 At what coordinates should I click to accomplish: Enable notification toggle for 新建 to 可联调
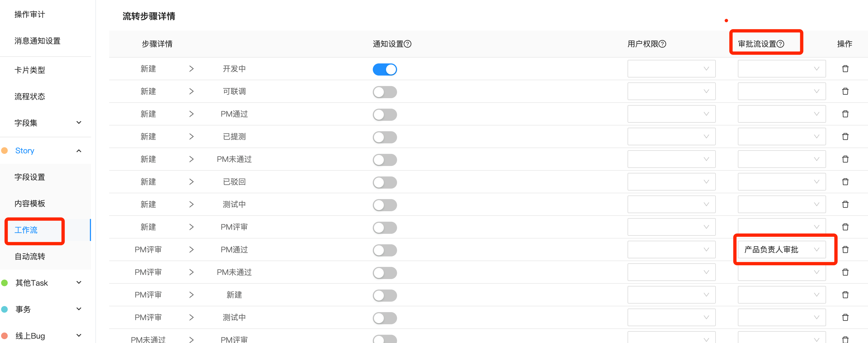click(384, 92)
